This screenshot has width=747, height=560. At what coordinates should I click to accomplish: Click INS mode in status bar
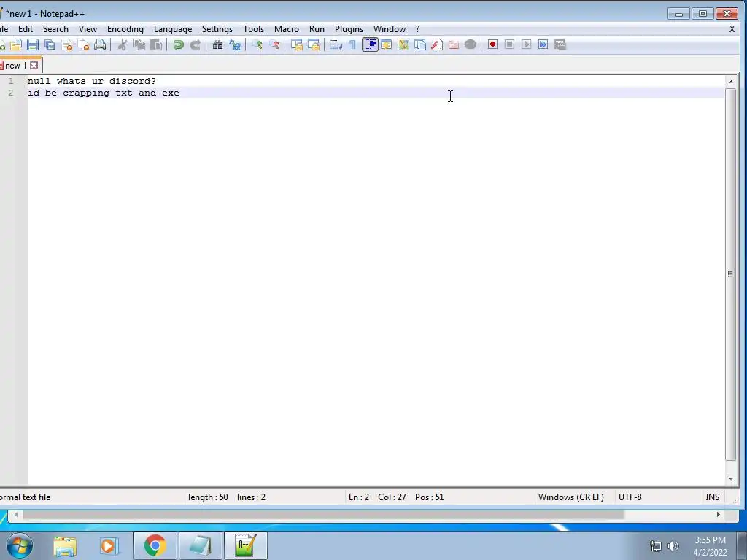click(712, 497)
